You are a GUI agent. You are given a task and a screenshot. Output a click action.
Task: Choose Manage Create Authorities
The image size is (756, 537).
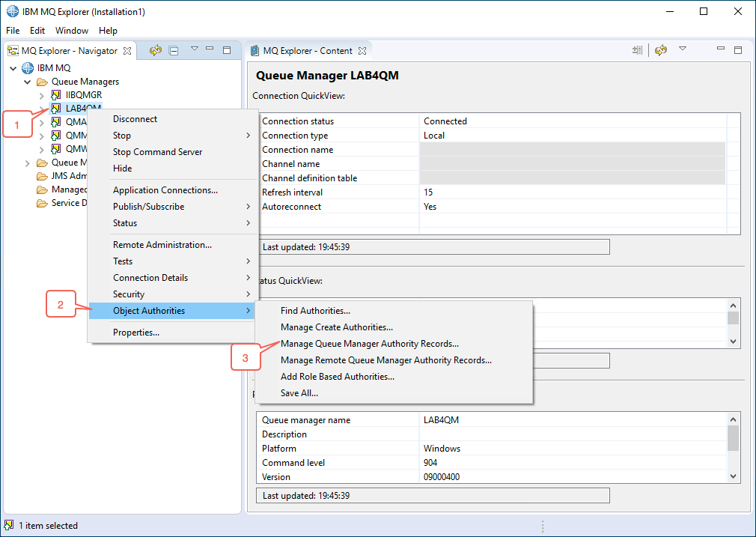394,327
